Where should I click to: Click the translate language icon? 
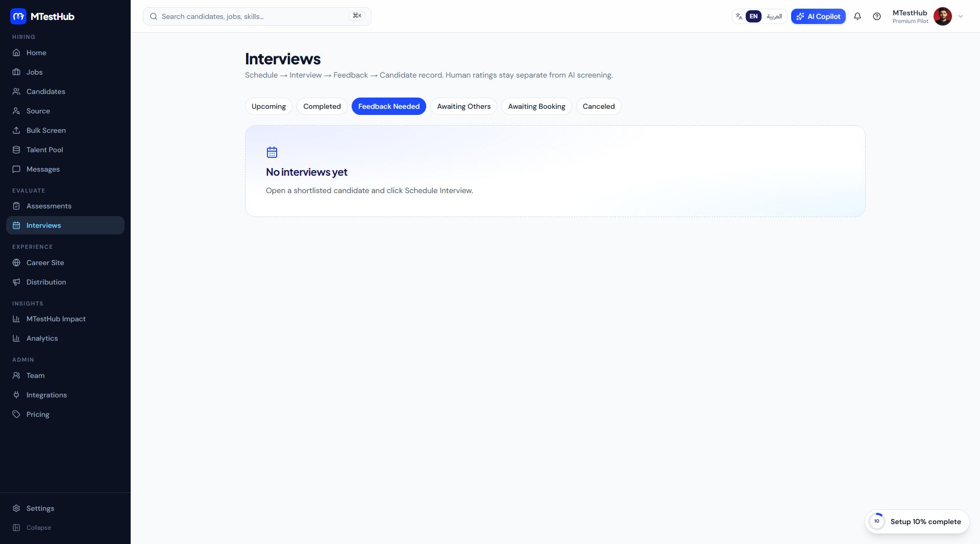(739, 16)
